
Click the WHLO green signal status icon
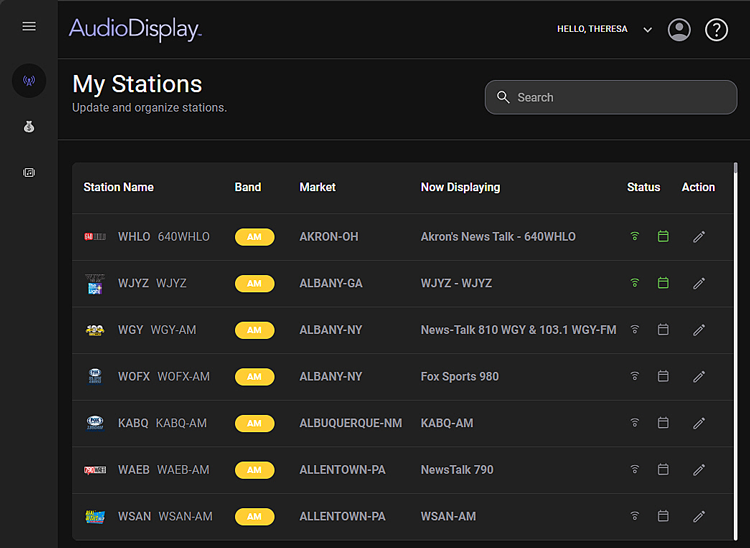[635, 236]
